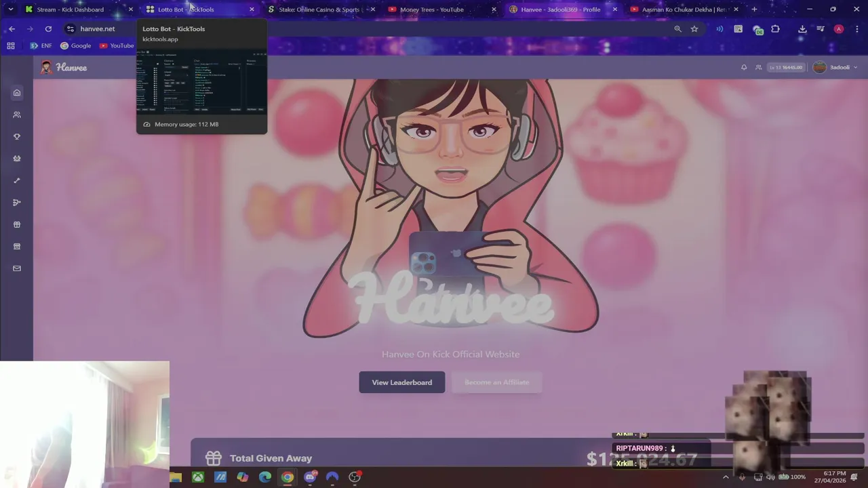
Task: Open the browser Downloads icon
Action: coord(802,29)
